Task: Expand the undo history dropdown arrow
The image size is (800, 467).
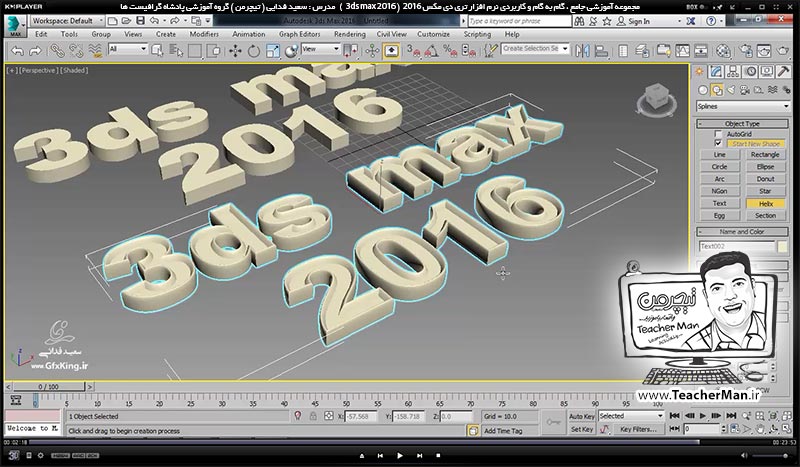Action: (x=165, y=21)
